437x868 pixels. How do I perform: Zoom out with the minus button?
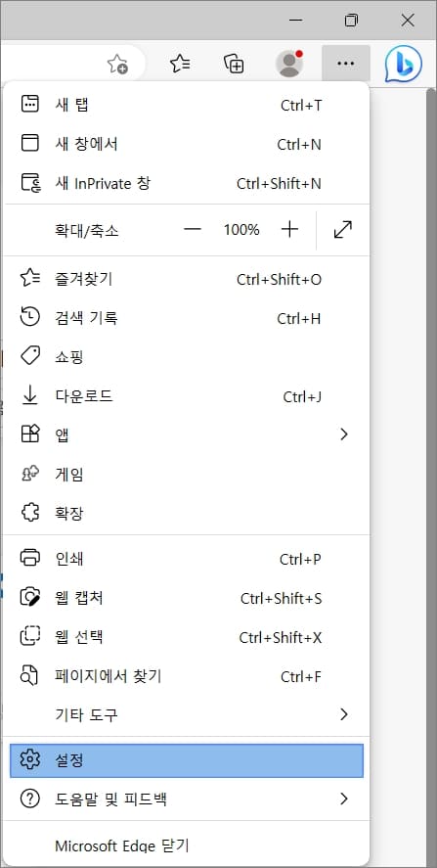[193, 230]
